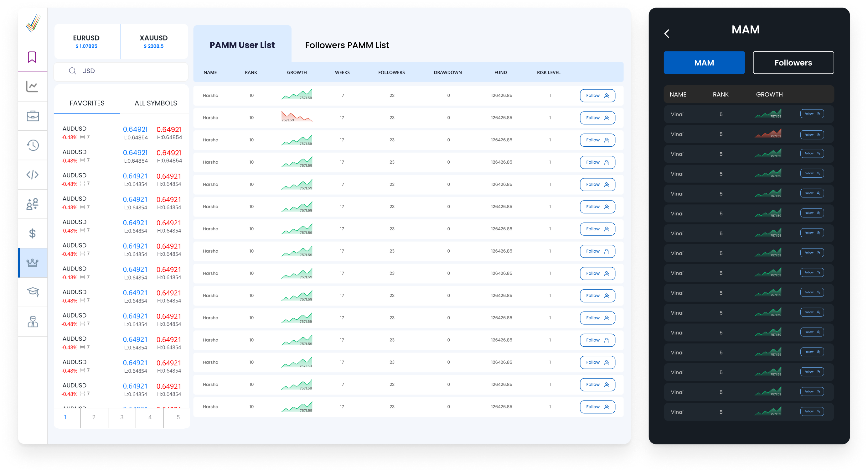Click the app logo checkmark icon
Screen dimensions: 868x472
[33, 23]
